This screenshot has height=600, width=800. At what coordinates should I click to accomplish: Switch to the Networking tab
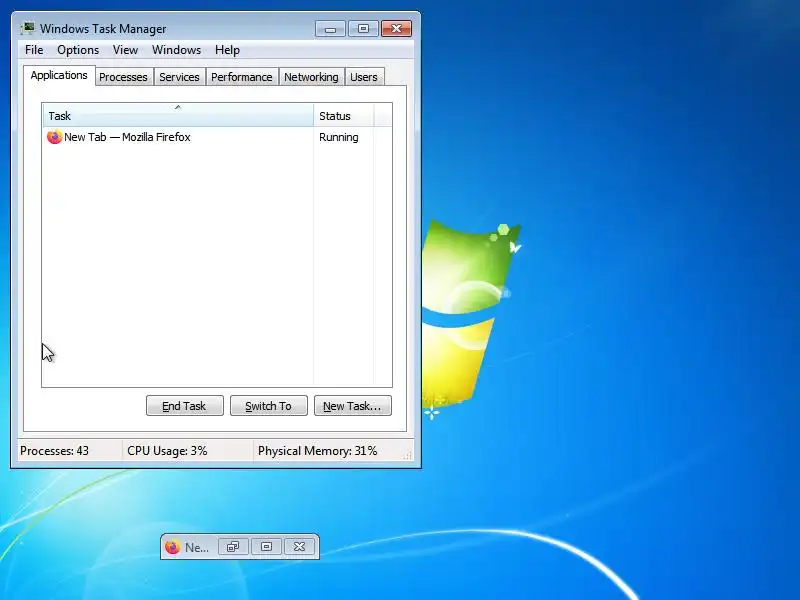pos(311,77)
